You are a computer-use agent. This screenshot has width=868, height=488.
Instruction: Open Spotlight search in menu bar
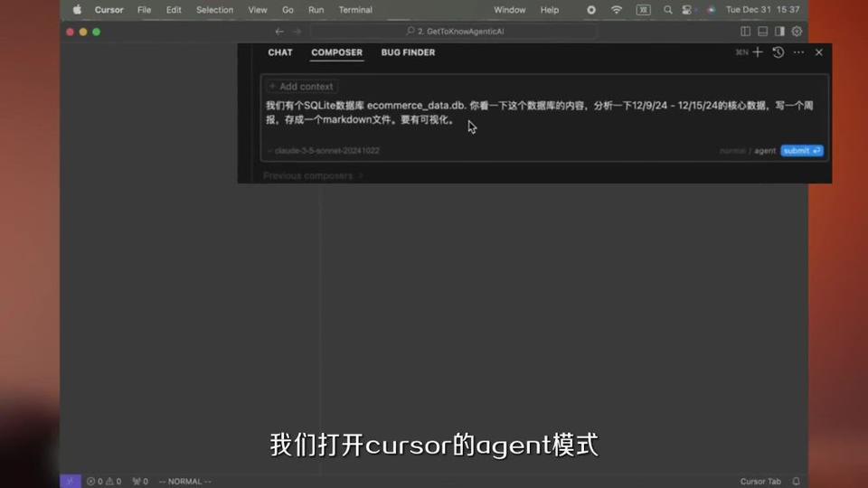point(668,10)
